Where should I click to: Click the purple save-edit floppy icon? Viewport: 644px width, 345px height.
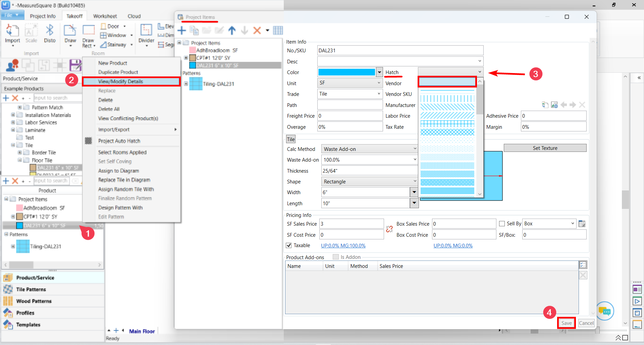click(75, 65)
